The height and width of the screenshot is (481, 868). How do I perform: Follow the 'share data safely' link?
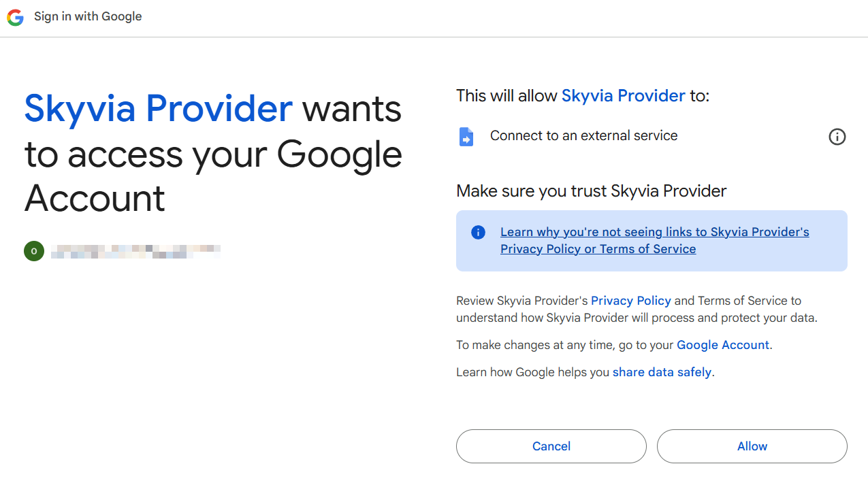tap(662, 372)
